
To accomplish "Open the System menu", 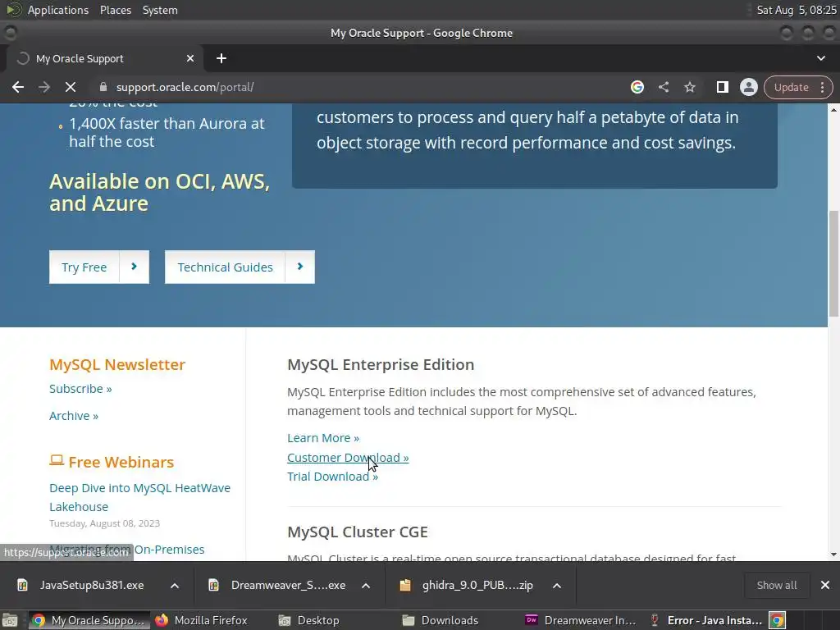I will (x=160, y=10).
